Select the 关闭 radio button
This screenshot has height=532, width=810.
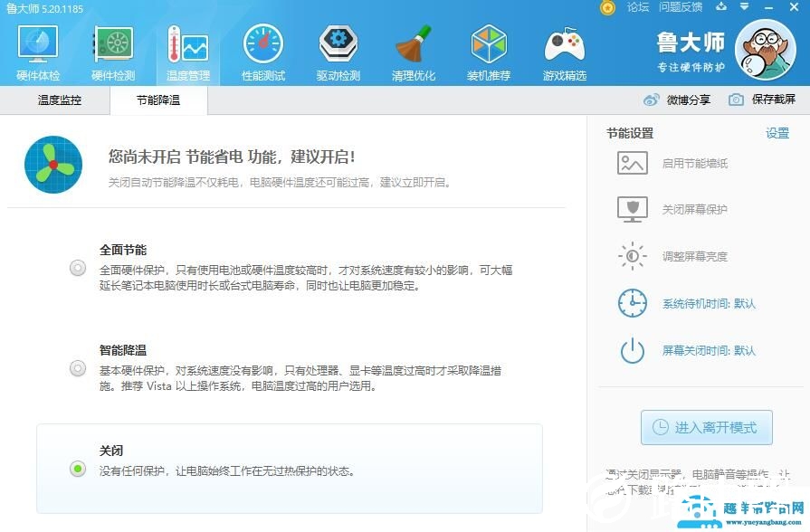pos(78,469)
